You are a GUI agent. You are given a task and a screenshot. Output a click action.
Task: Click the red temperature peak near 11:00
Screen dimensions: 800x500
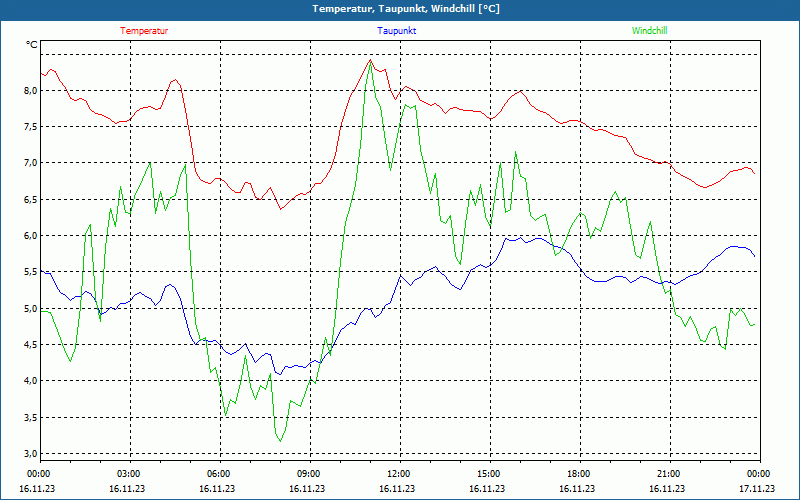pyautogui.click(x=370, y=60)
